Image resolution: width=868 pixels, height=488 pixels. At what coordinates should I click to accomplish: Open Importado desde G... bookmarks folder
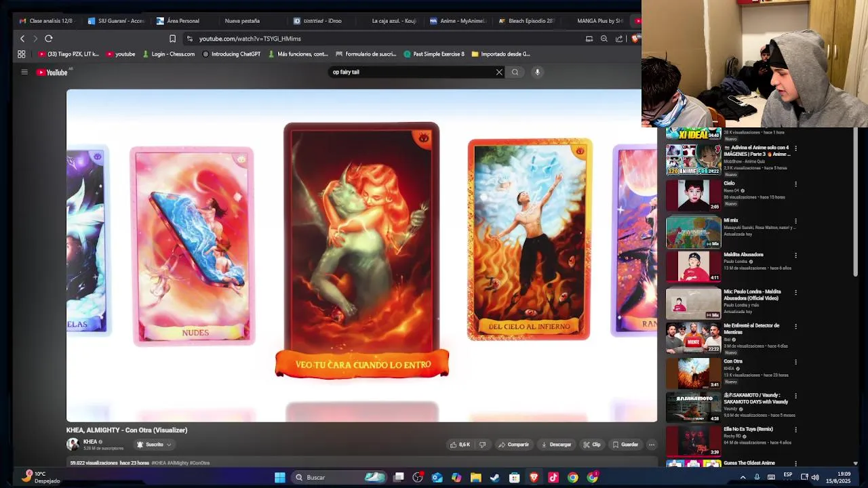click(x=500, y=54)
